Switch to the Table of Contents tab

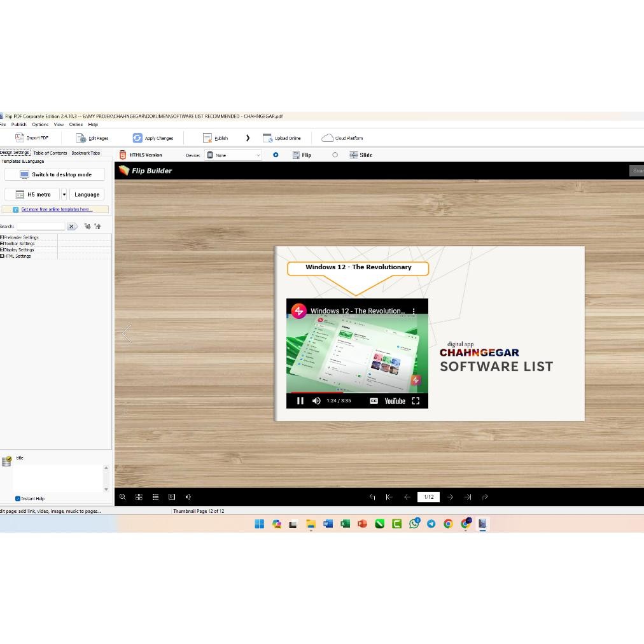coord(50,153)
